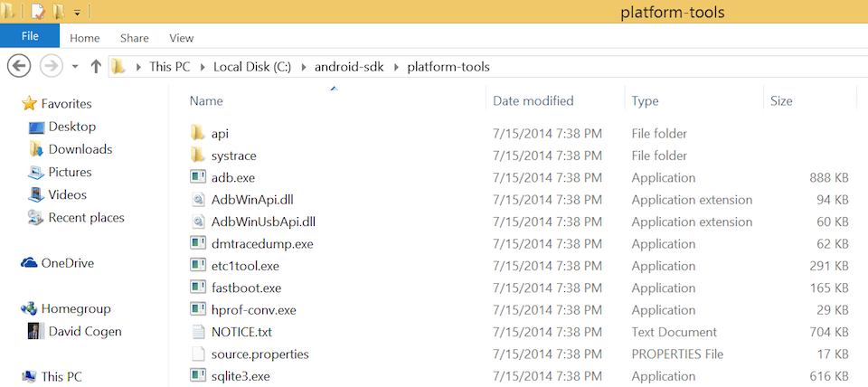Screen dimensions: 868x387
Task: Open the File menu
Action: (30, 36)
